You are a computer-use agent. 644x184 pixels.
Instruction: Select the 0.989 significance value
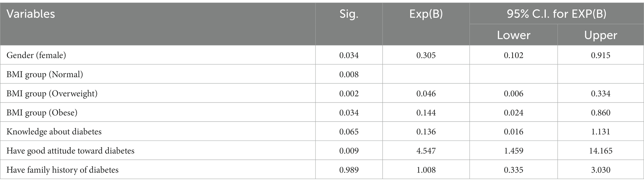(x=349, y=170)
